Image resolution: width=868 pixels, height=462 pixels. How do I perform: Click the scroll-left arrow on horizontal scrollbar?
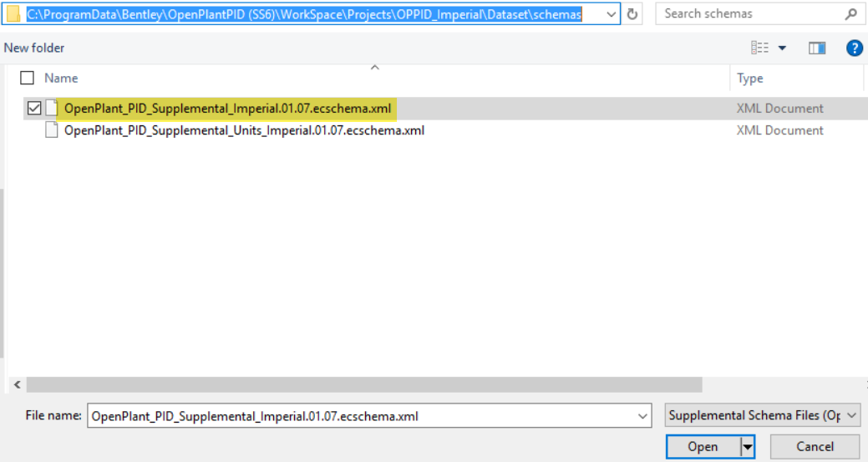point(18,384)
